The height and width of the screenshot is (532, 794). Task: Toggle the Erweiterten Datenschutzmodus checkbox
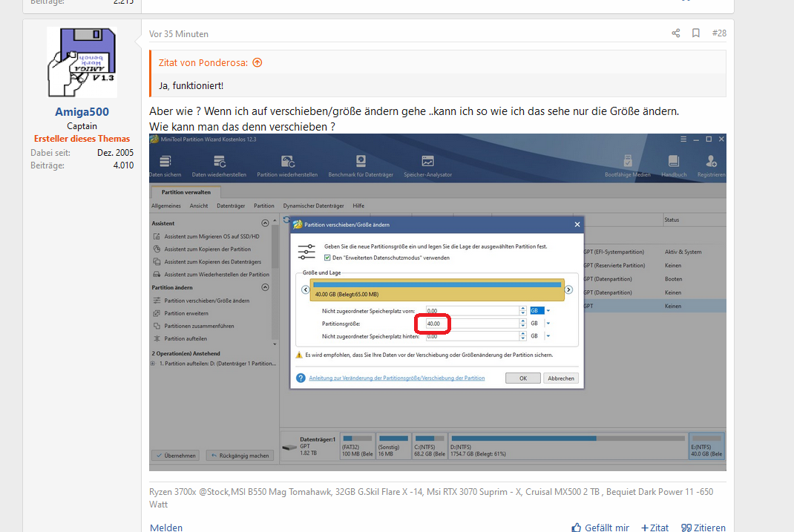[327, 257]
